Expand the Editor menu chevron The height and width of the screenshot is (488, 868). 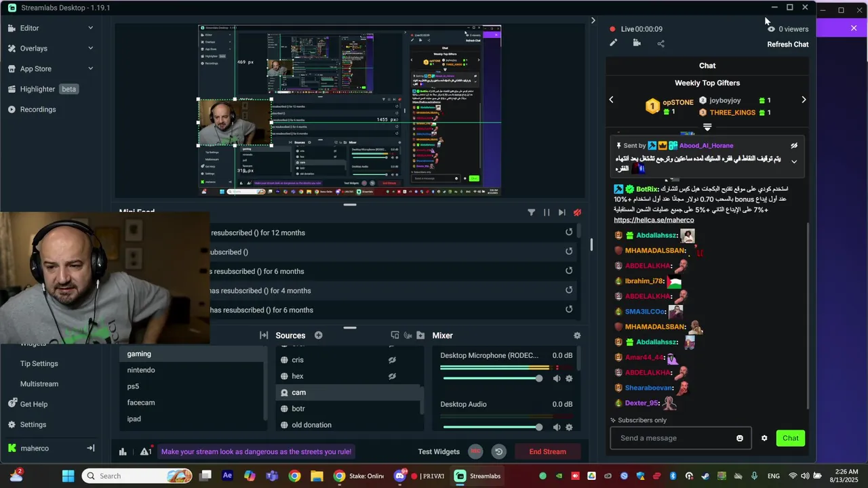[90, 28]
